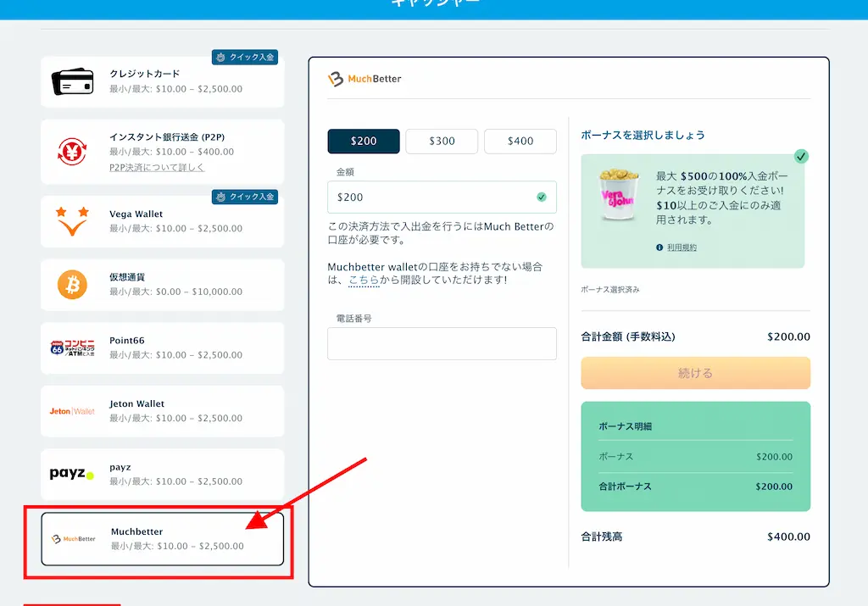Screen dimensions: 868x606
Task: Click the Jeton Wallet logo
Action: 73,411
